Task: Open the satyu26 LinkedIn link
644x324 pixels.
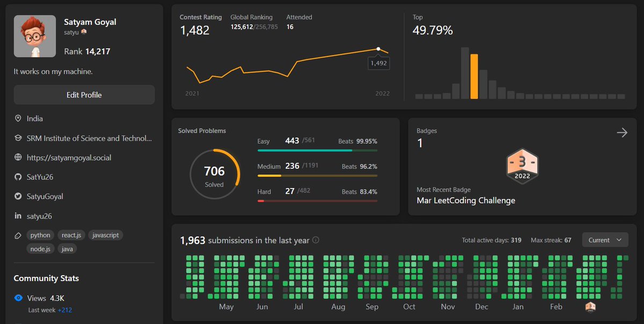Action: 39,216
